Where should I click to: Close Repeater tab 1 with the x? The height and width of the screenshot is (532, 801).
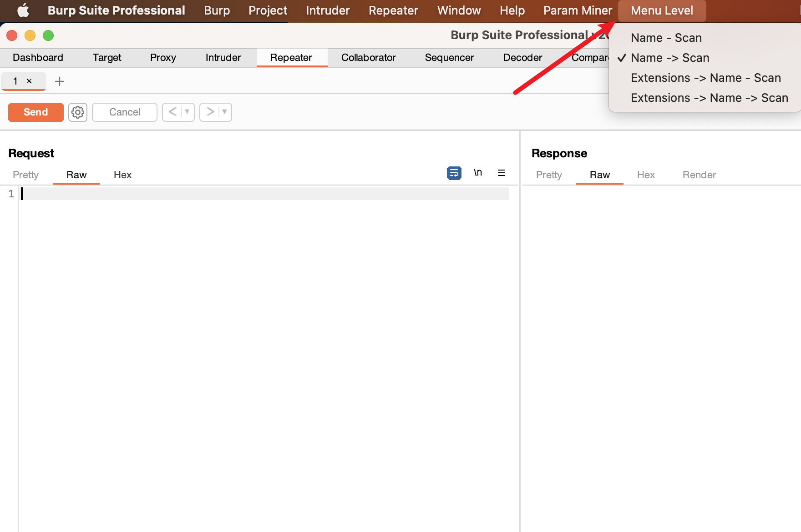(29, 81)
